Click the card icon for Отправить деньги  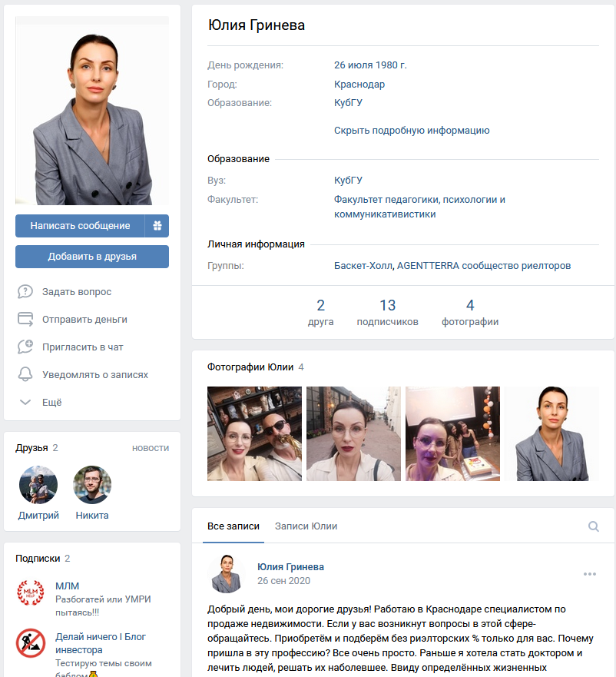pos(25,320)
